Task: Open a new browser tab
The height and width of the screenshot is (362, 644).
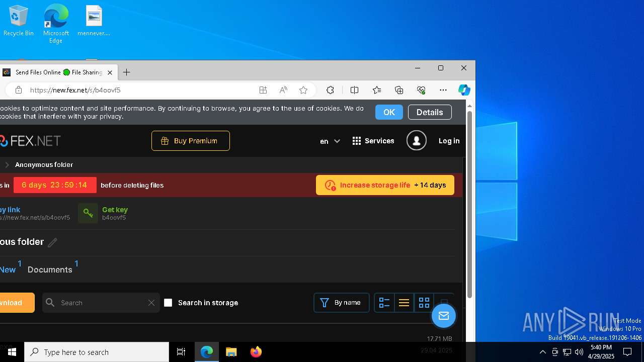Action: tap(126, 72)
